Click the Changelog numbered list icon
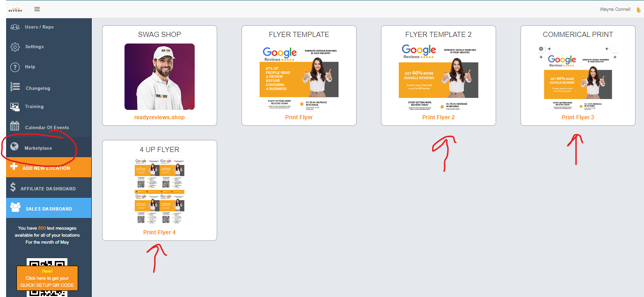Screen dimensions: 644x297 pos(15,87)
